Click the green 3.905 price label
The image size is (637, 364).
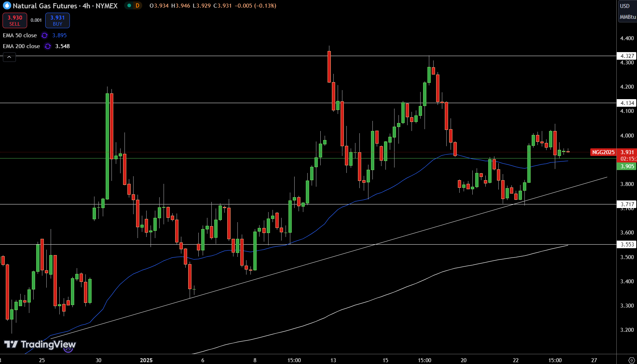627,166
